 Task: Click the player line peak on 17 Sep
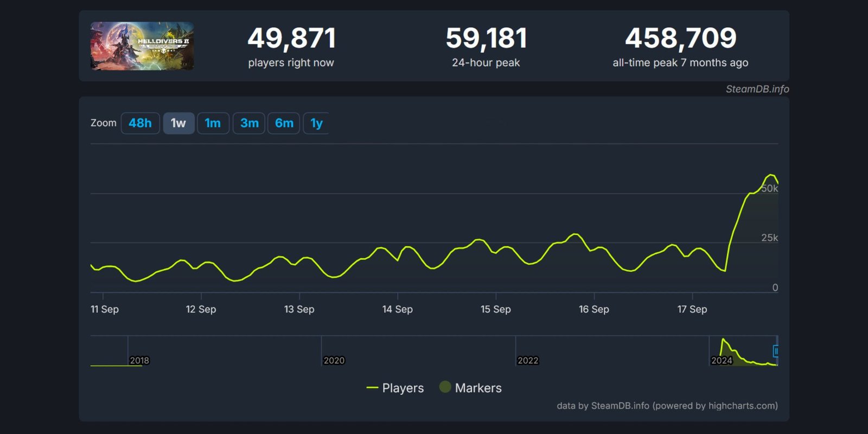(770, 175)
